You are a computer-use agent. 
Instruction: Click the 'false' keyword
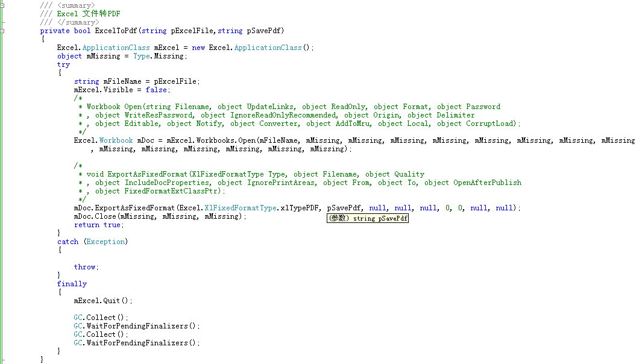(x=156, y=90)
